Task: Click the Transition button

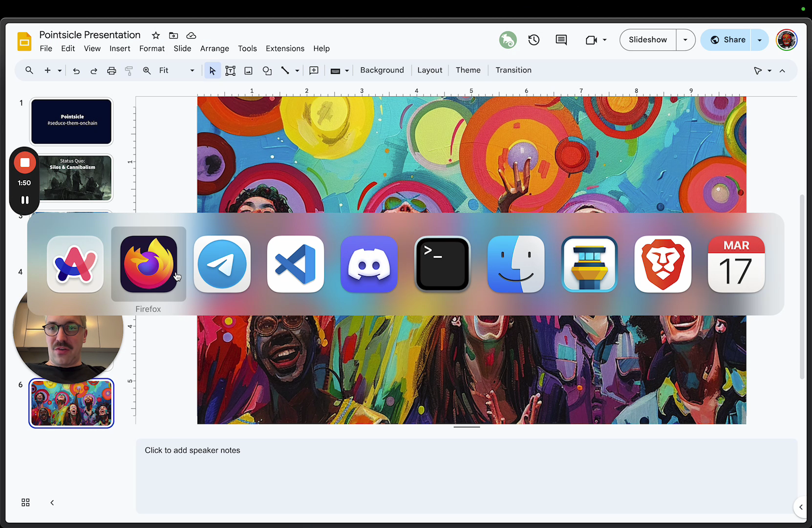Action: click(513, 70)
